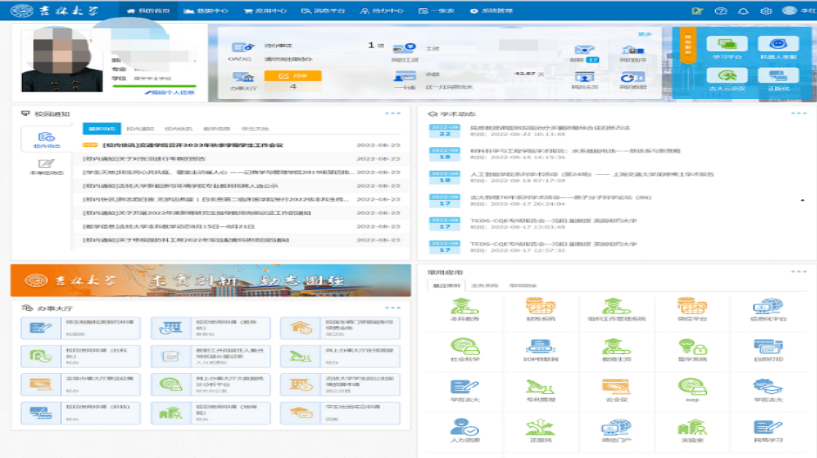
Task: Open the settings gear icon in header
Action: [x=766, y=10]
